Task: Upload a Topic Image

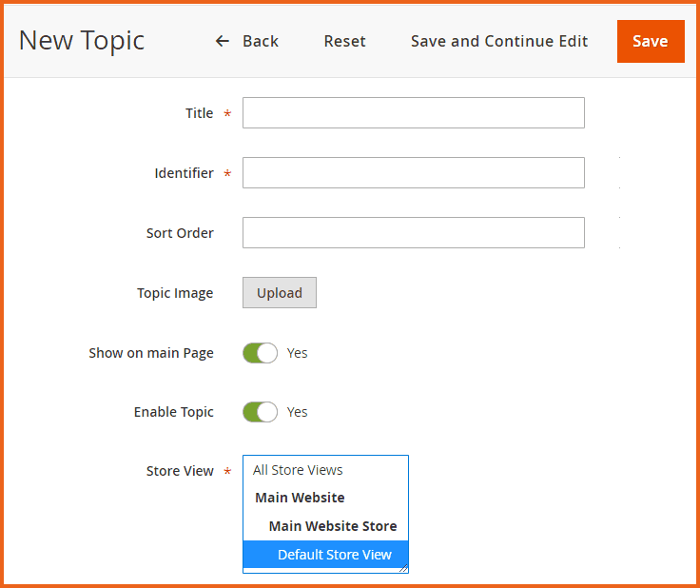Action: pos(279,293)
